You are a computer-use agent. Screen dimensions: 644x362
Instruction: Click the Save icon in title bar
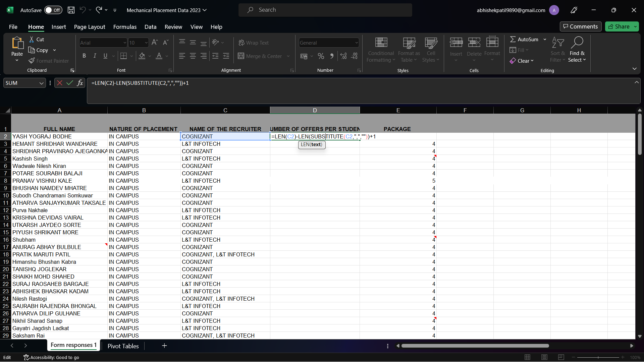[71, 10]
